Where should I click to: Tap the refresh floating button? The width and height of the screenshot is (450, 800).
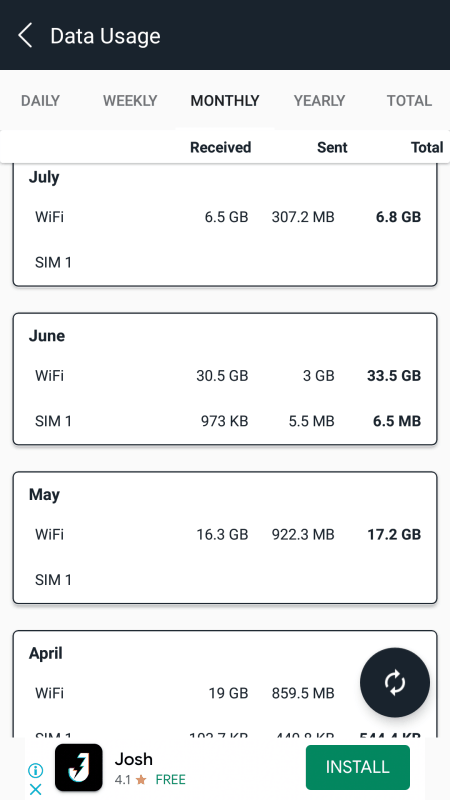(x=395, y=683)
